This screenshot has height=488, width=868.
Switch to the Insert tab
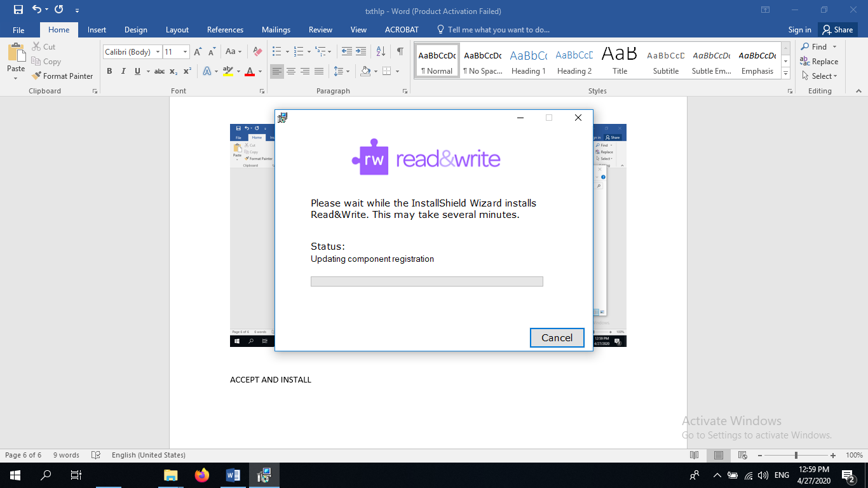(97, 30)
